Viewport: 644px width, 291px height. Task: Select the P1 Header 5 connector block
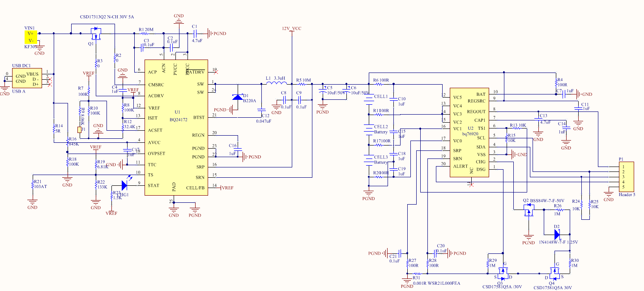click(627, 177)
